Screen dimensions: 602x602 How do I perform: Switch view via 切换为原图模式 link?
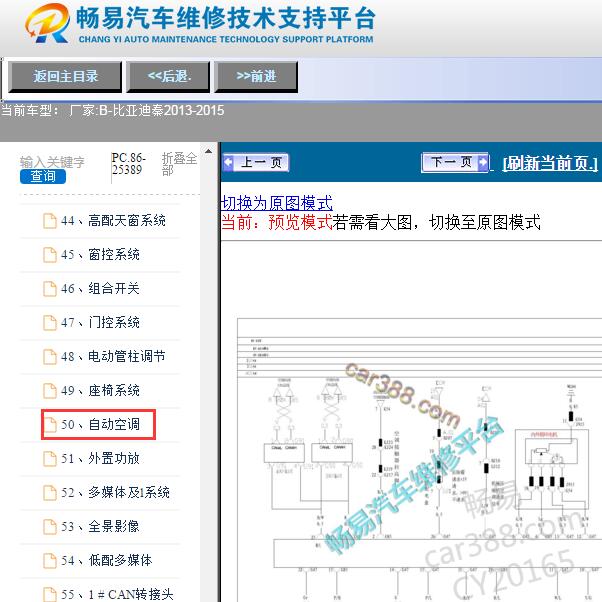pyautogui.click(x=277, y=203)
